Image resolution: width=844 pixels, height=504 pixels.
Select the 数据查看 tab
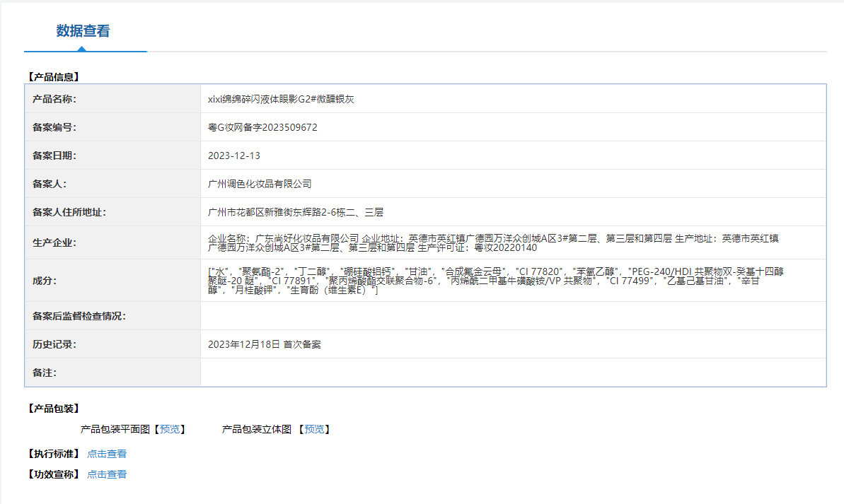(x=83, y=31)
